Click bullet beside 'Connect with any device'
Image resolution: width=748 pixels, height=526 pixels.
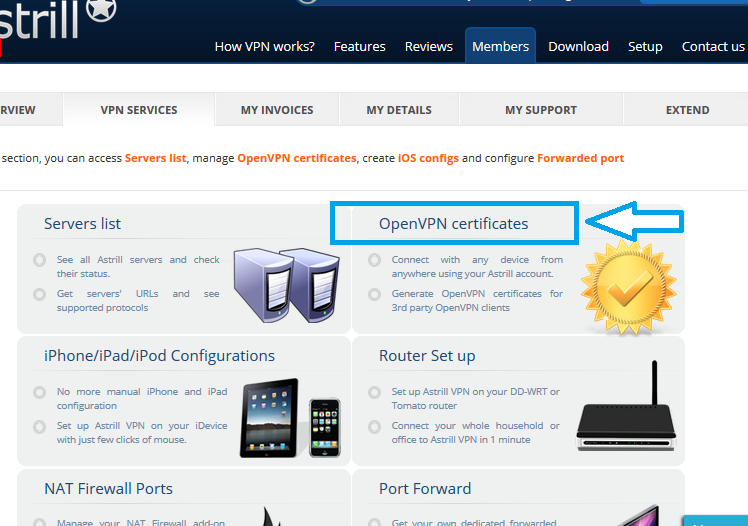click(x=374, y=260)
